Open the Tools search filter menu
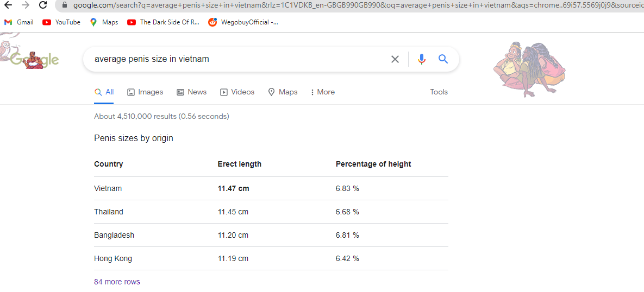 (439, 92)
